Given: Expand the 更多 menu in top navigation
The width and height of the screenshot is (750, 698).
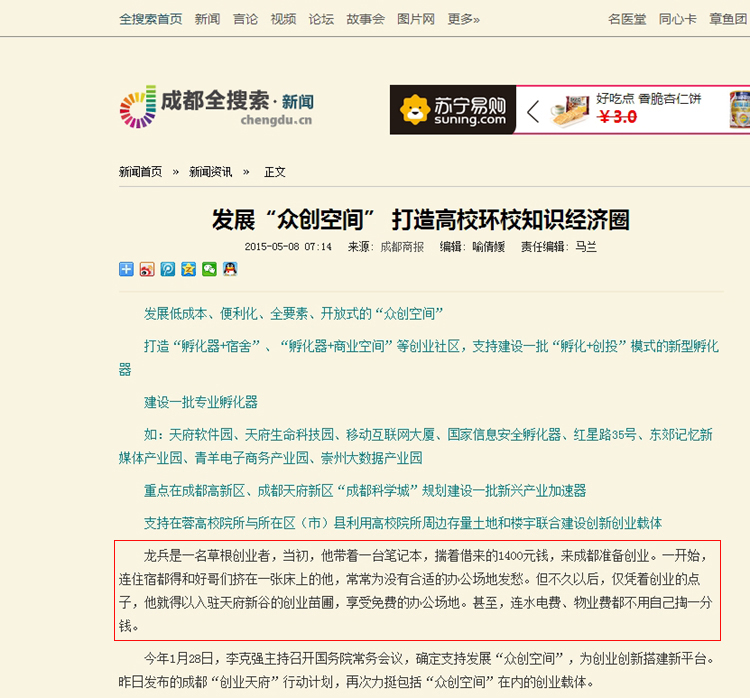Looking at the screenshot, I should point(463,19).
